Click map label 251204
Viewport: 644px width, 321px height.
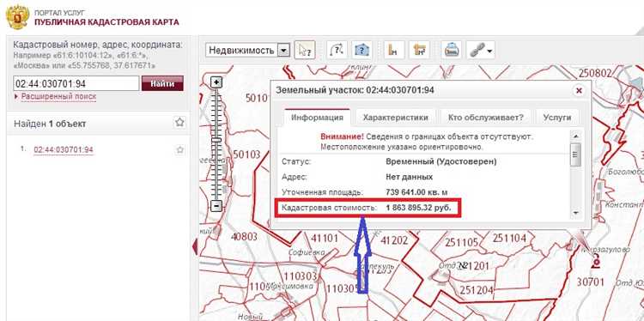coord(477,290)
